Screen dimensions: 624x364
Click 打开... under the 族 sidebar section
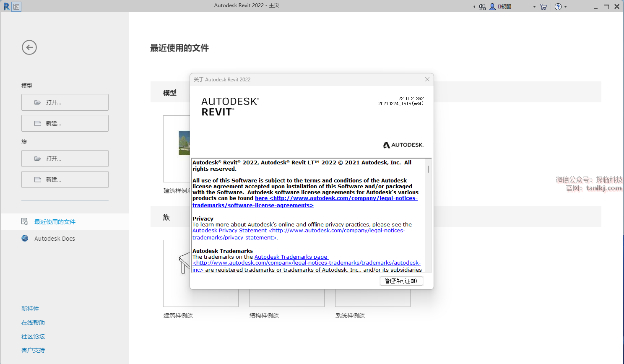(x=65, y=159)
